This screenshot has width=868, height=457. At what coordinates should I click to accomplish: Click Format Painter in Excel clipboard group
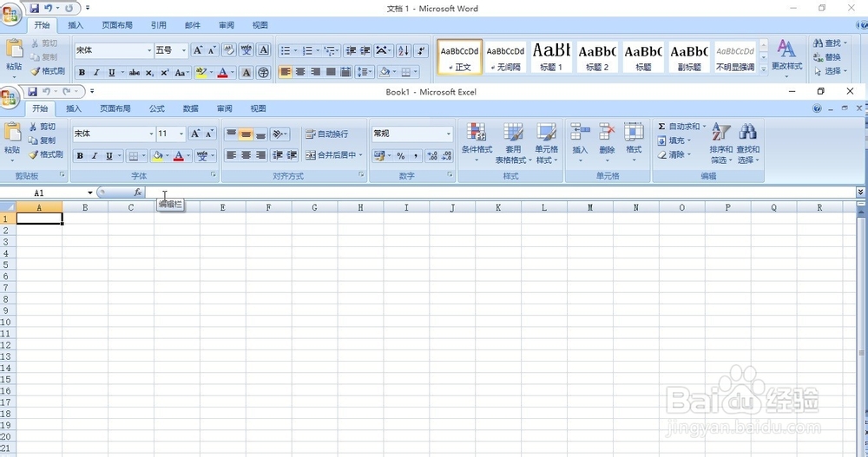tap(46, 154)
